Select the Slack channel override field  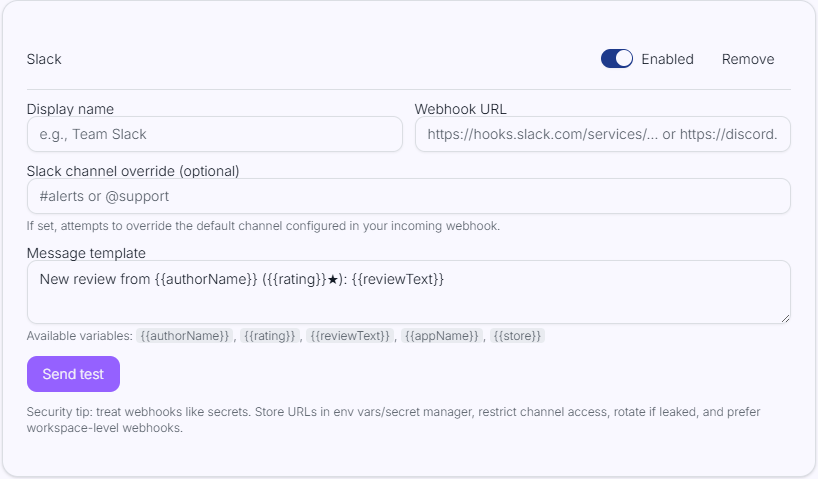408,196
